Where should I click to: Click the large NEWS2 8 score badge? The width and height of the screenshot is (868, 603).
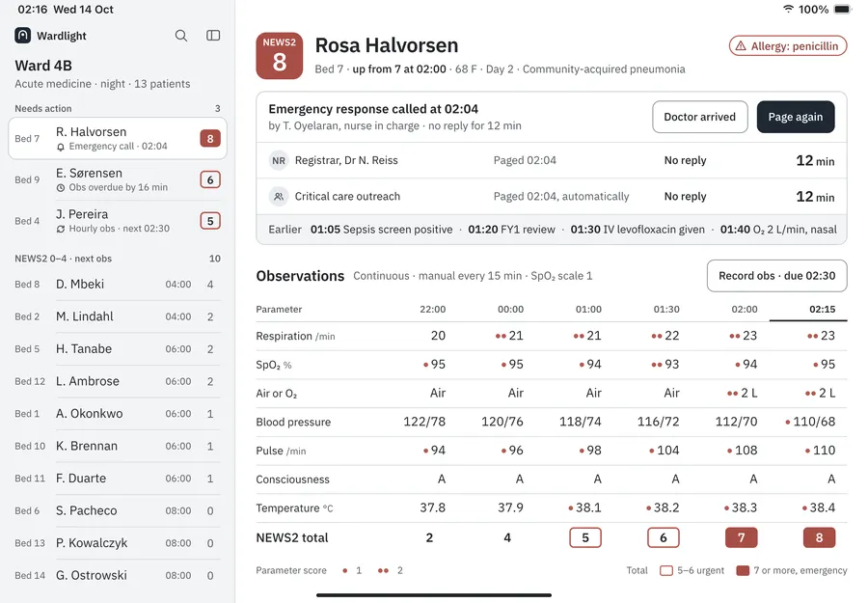coord(280,56)
